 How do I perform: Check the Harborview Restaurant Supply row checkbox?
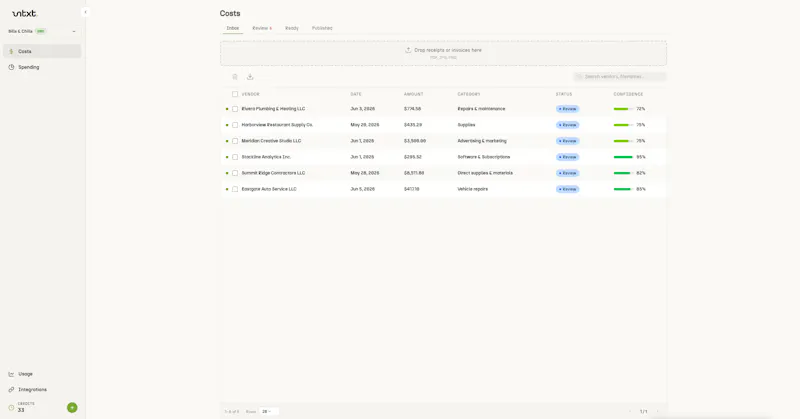coord(235,125)
